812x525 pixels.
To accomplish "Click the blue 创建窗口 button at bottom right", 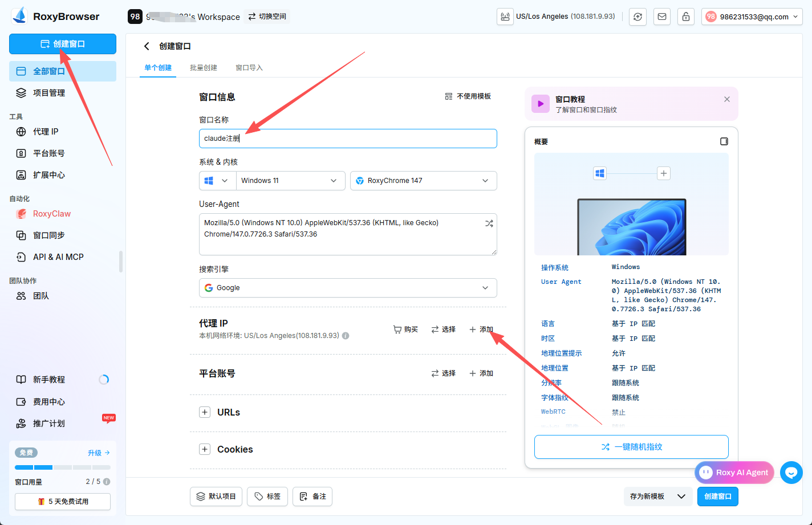I will (x=718, y=496).
